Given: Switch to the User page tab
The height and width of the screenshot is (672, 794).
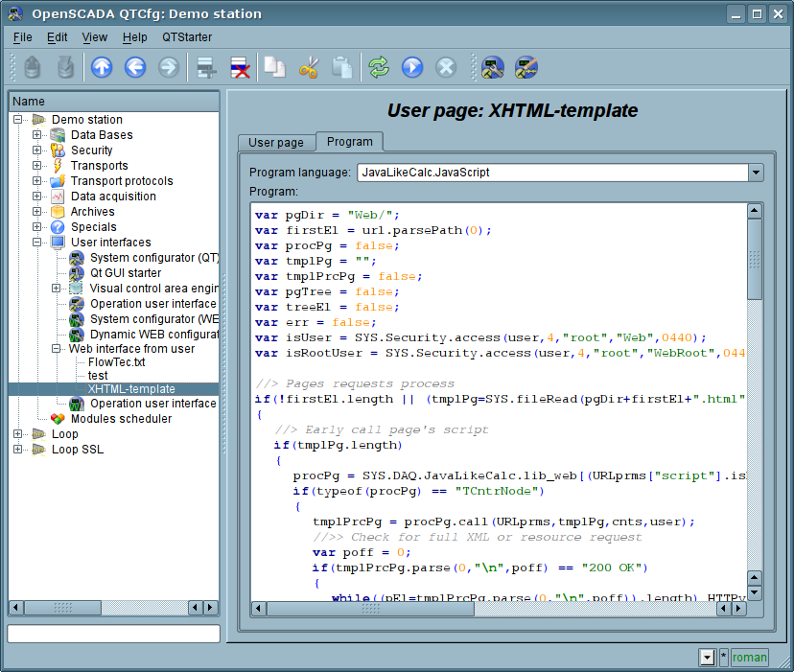Looking at the screenshot, I should point(276,143).
